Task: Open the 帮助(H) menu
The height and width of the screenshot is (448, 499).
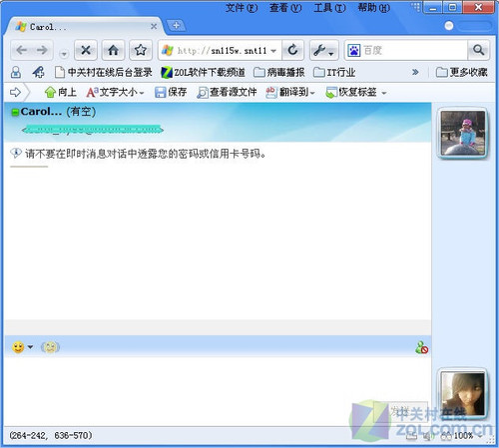Action: [x=373, y=7]
